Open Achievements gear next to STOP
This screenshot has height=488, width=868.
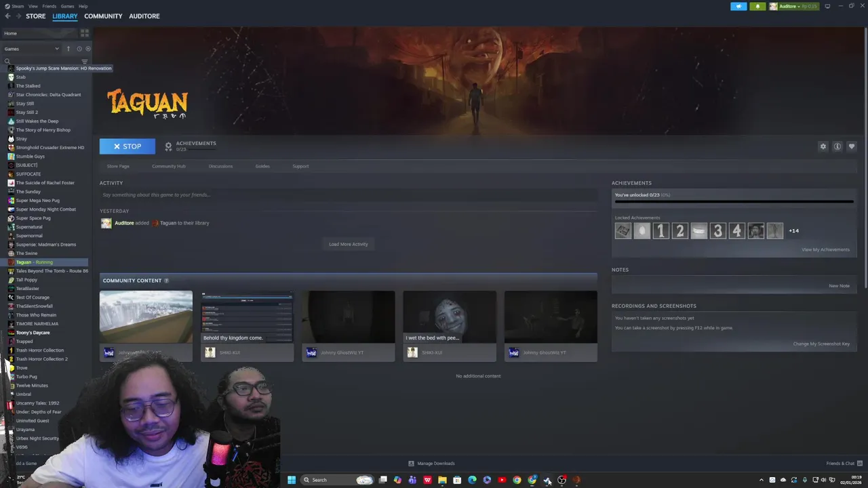click(169, 146)
